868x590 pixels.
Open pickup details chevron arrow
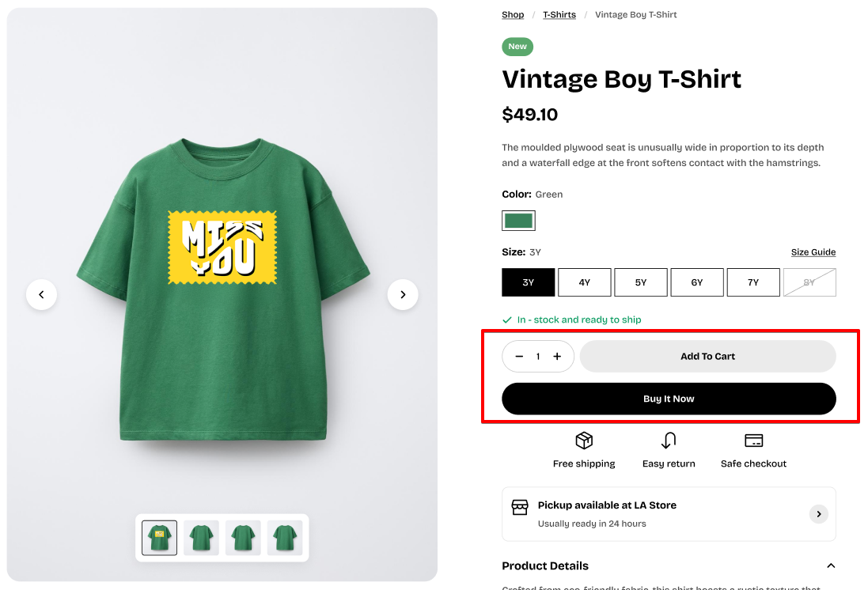818,514
